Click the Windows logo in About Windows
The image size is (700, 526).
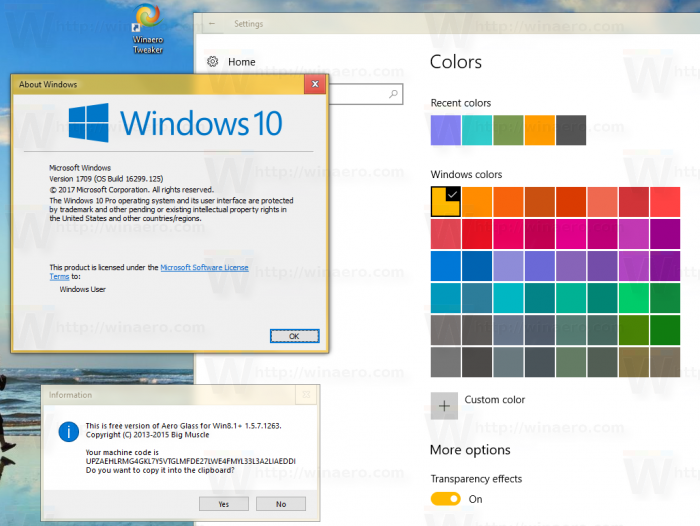coord(88,123)
